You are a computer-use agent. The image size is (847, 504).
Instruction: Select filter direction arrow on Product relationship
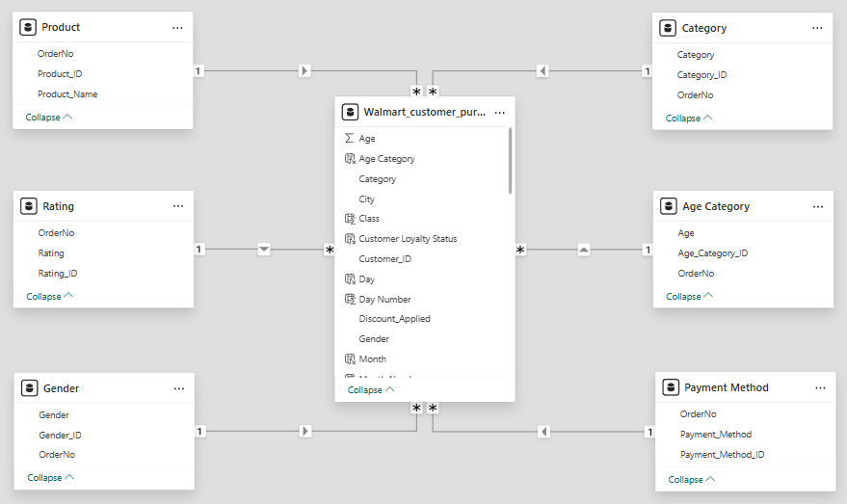(304, 70)
